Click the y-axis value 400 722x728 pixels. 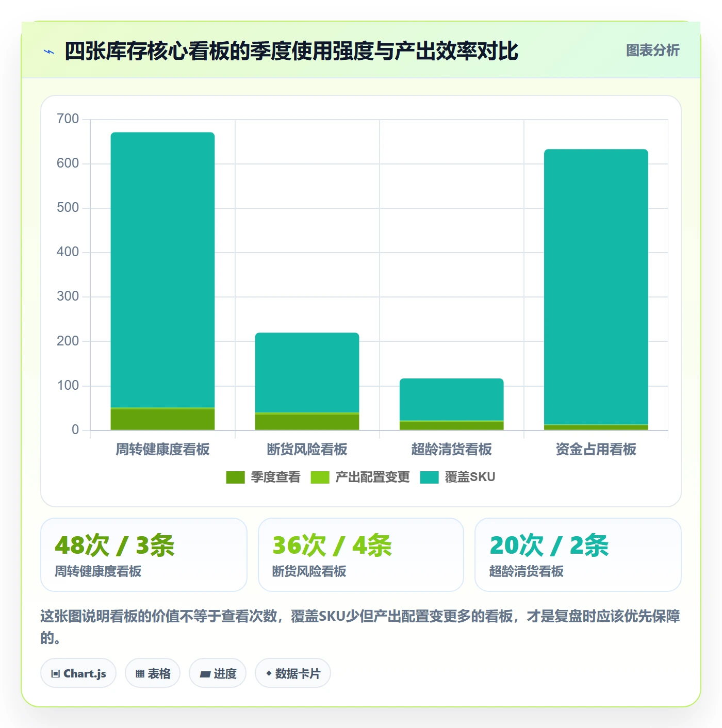68,252
